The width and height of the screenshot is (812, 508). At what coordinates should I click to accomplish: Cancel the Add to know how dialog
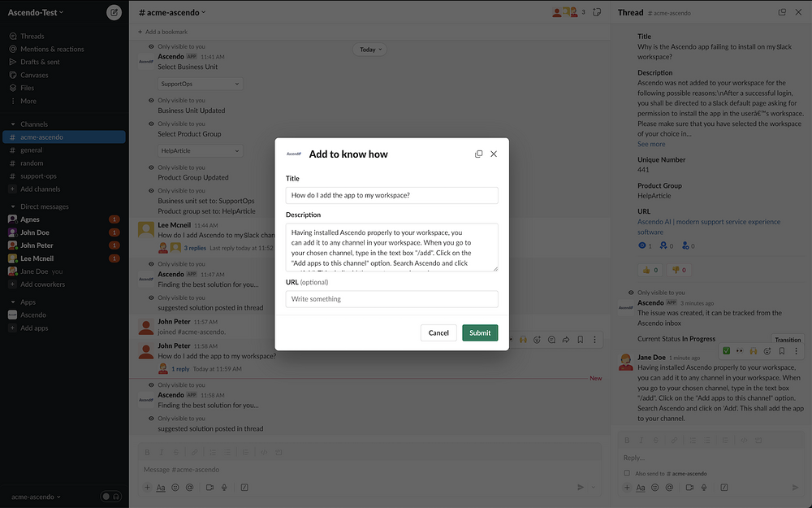click(438, 332)
